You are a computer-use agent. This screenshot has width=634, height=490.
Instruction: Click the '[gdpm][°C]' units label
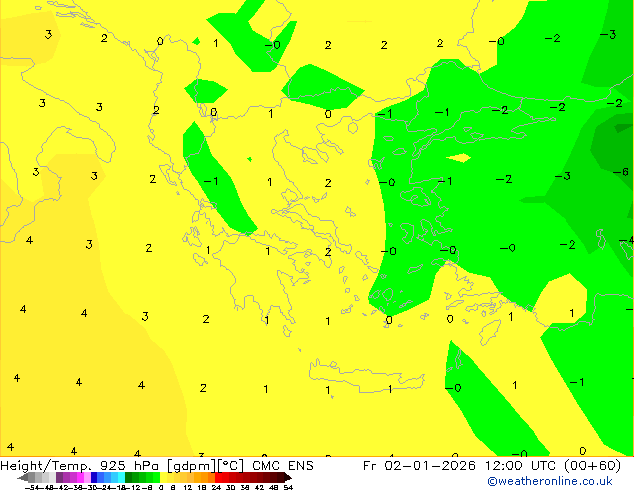(205, 466)
